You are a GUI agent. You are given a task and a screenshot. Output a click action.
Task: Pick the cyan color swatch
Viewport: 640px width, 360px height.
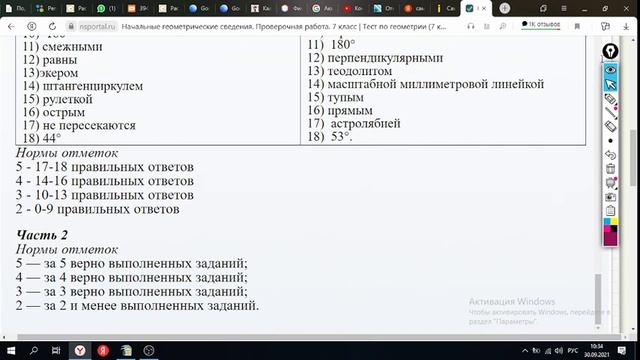click(607, 222)
